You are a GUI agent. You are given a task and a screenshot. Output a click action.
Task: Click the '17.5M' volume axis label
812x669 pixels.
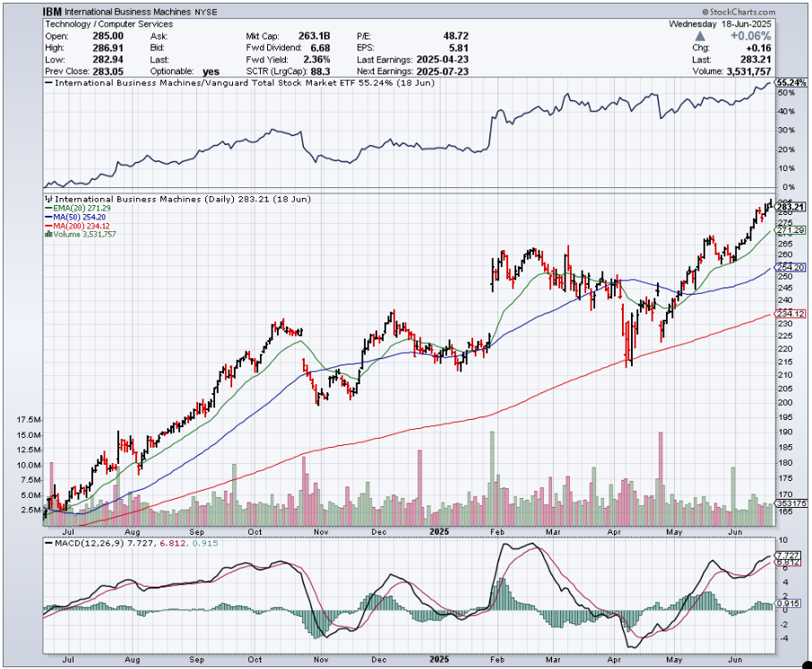point(30,420)
